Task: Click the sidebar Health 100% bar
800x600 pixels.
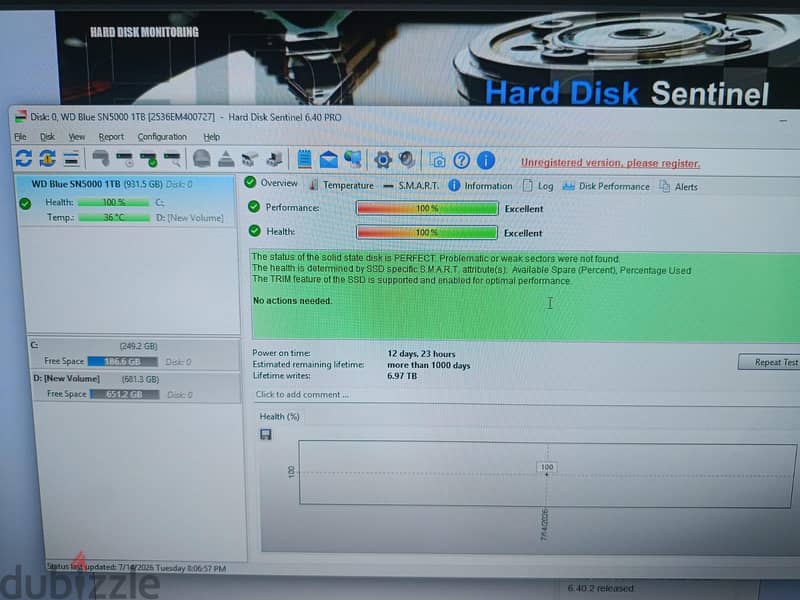Action: [113, 203]
